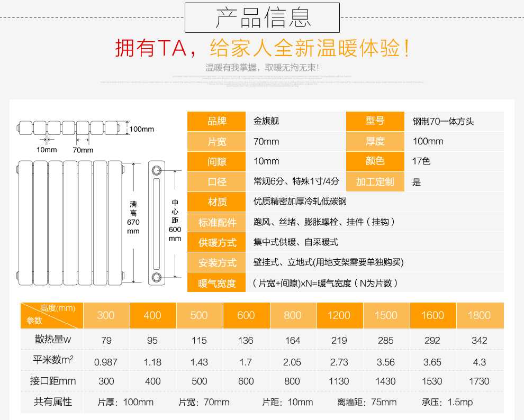Click the 平米数m² row header

(52, 361)
